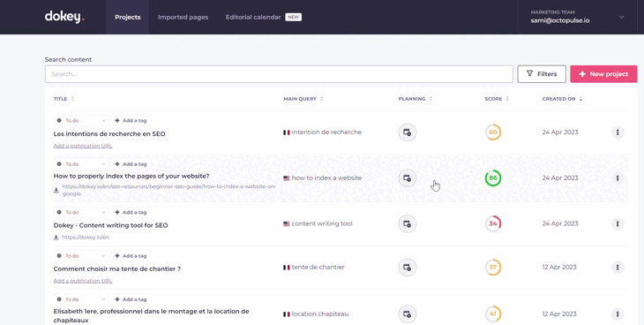
Task: Click the score 86 circle
Action: (493, 178)
